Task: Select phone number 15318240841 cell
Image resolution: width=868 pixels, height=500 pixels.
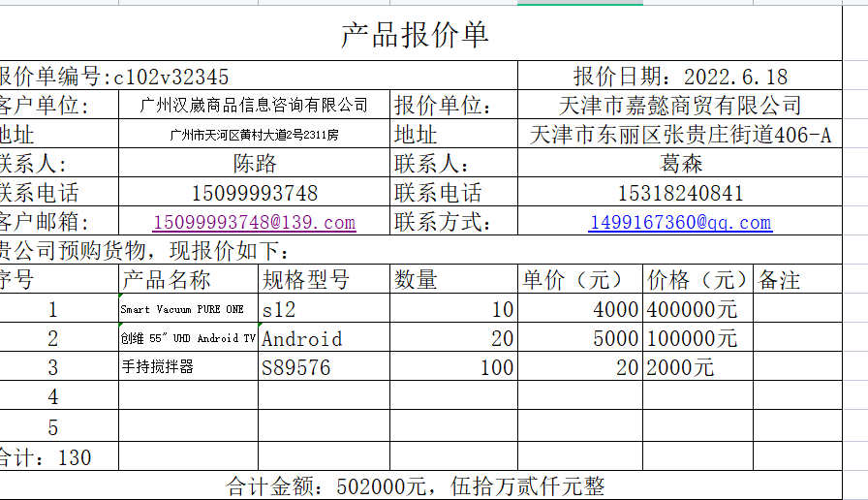Action: (x=680, y=194)
